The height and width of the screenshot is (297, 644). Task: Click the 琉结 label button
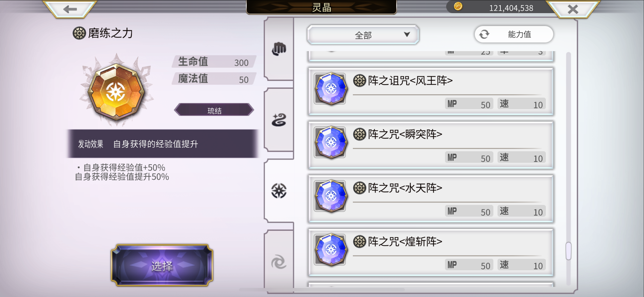click(x=214, y=110)
